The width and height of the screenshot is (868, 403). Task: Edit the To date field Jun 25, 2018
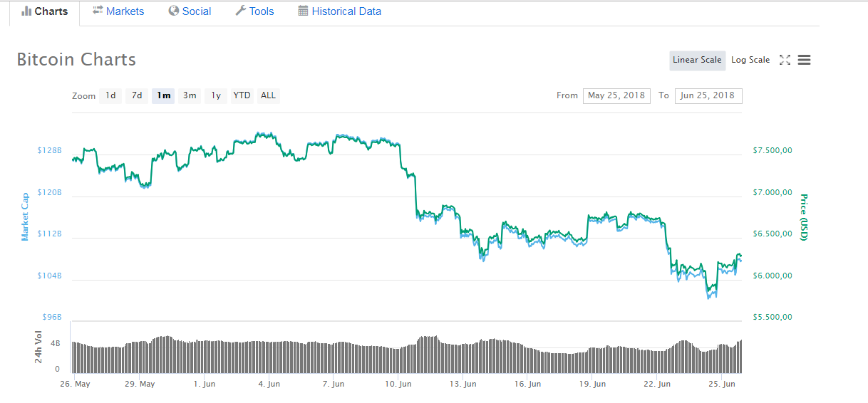pyautogui.click(x=708, y=95)
